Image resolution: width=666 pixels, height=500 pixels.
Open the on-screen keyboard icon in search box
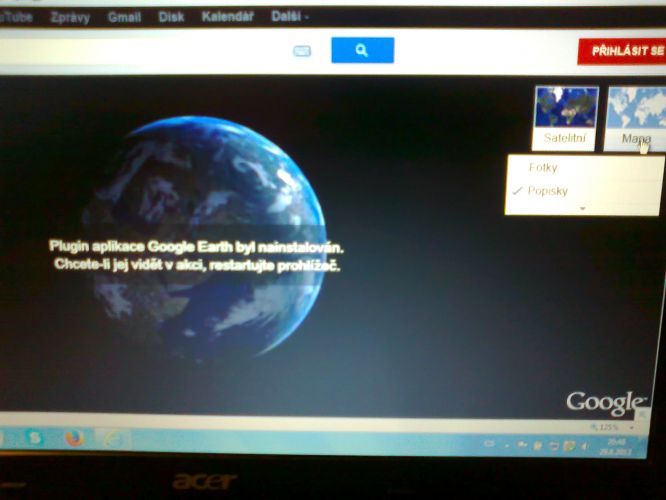tap(302, 51)
